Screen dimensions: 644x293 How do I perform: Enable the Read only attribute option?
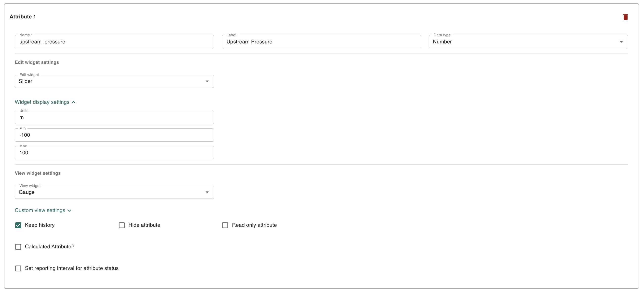point(225,225)
